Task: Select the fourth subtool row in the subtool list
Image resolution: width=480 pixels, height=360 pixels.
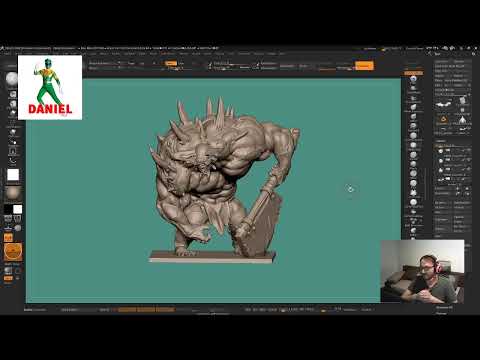Action: click(x=453, y=179)
